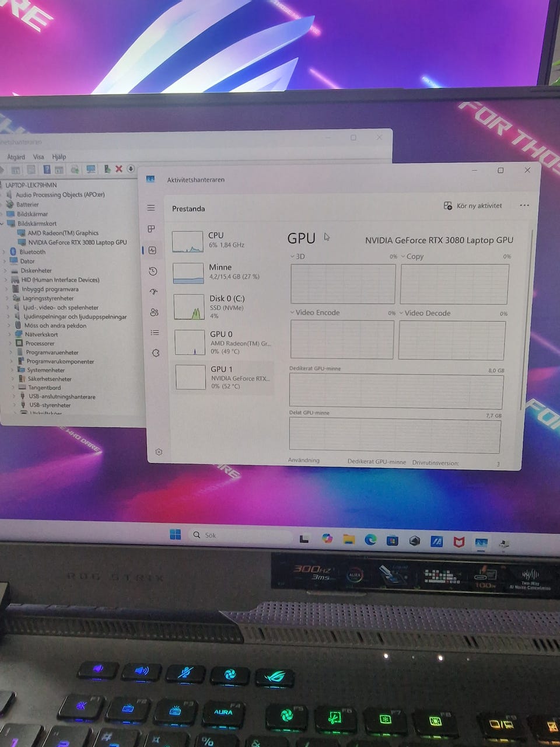Screen dimensions: 560x747
Task: Expand the Dator node arrow
Action: click(x=5, y=261)
